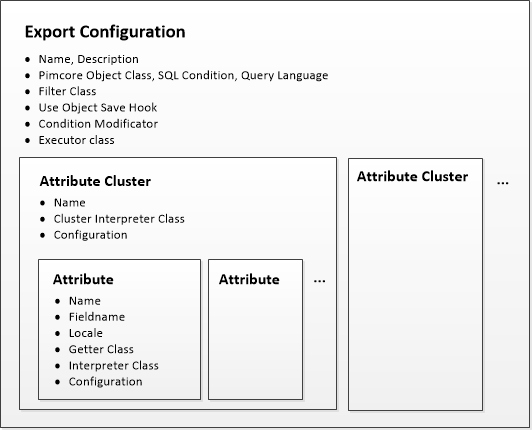Click the Locale attribute entry

coord(86,333)
